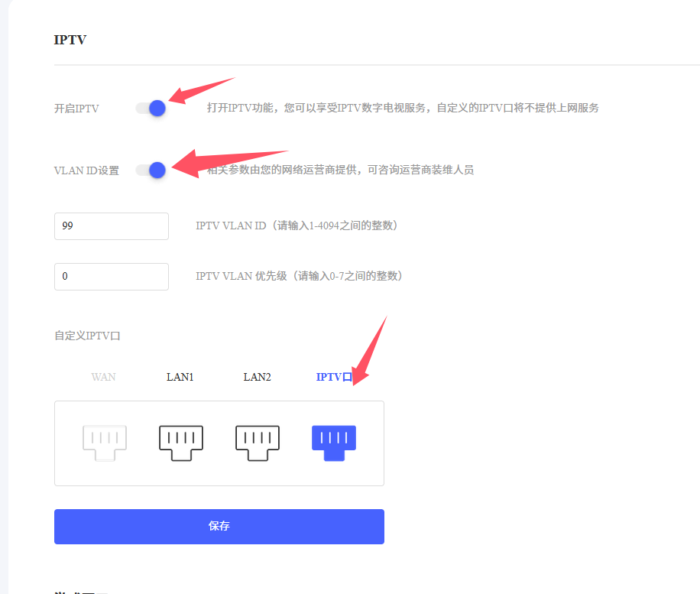Click the IPTV VLAN 优先级 hint text
This screenshot has height=594, width=700.
point(299,276)
